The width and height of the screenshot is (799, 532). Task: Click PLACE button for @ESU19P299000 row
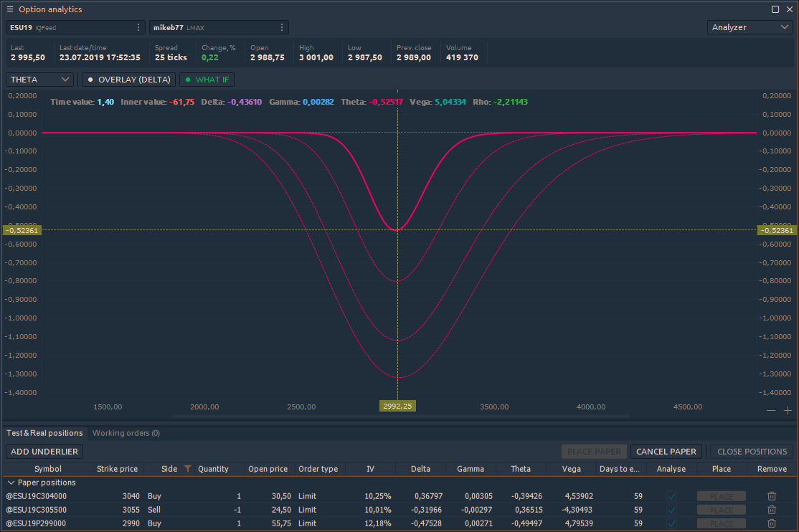[721, 523]
